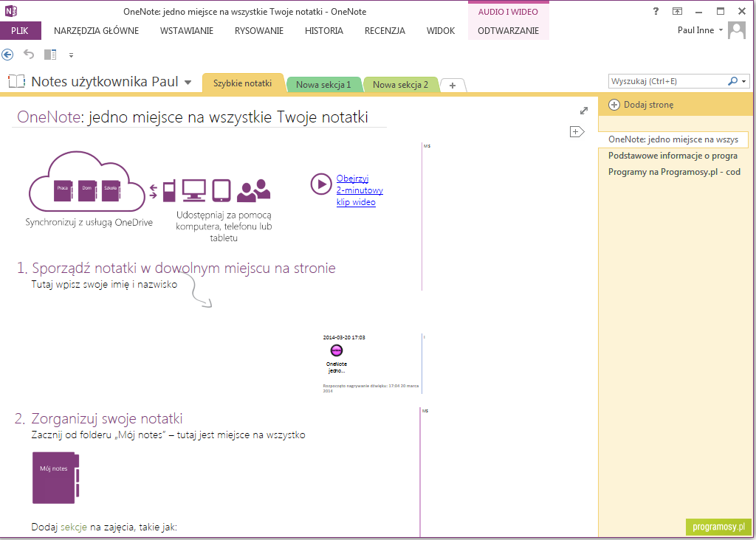
Task: Click heading Zorganizuj swoje notatki
Action: 107,418
